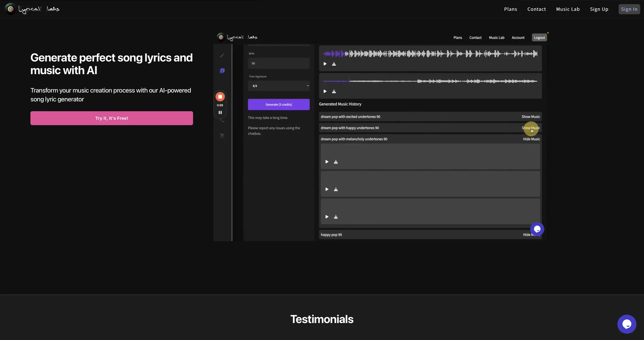644x340 pixels.
Task: Download first melancholy undertones clip
Action: 336,162
